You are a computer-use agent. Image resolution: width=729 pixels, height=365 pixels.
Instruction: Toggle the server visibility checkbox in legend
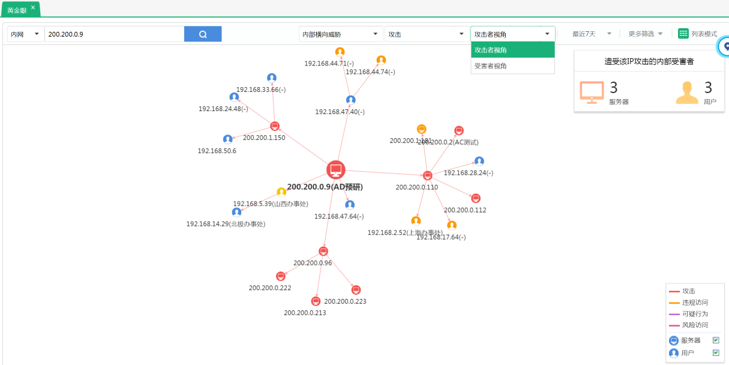pyautogui.click(x=716, y=340)
